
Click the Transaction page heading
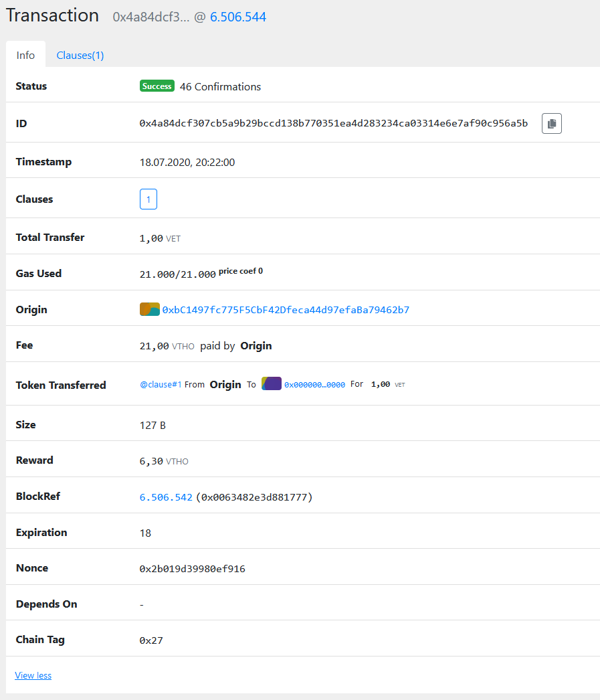point(52,15)
